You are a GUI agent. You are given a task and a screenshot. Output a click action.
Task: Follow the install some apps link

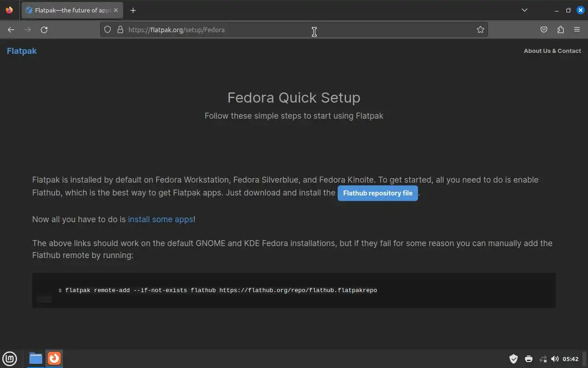160,219
